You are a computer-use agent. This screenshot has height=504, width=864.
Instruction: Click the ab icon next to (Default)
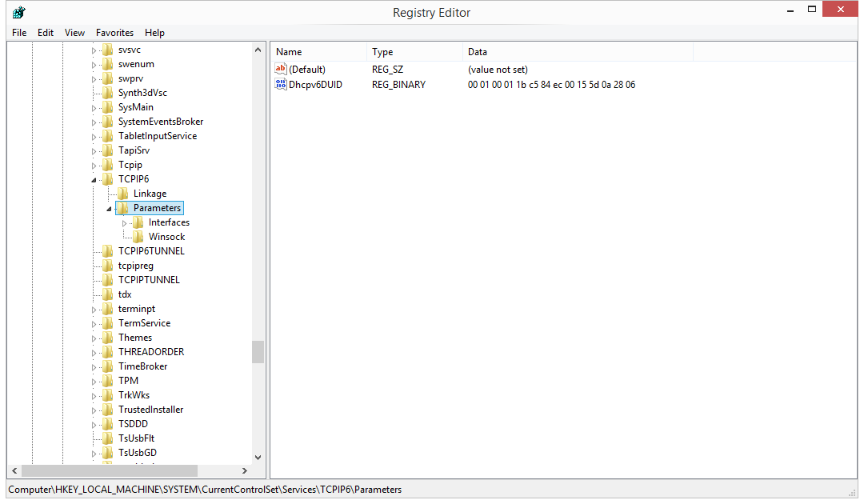281,70
